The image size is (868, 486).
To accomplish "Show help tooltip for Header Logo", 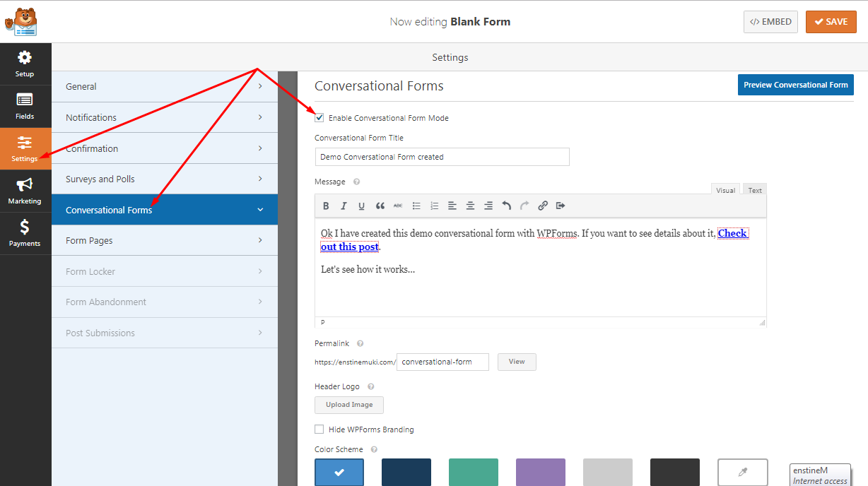I will [x=370, y=386].
